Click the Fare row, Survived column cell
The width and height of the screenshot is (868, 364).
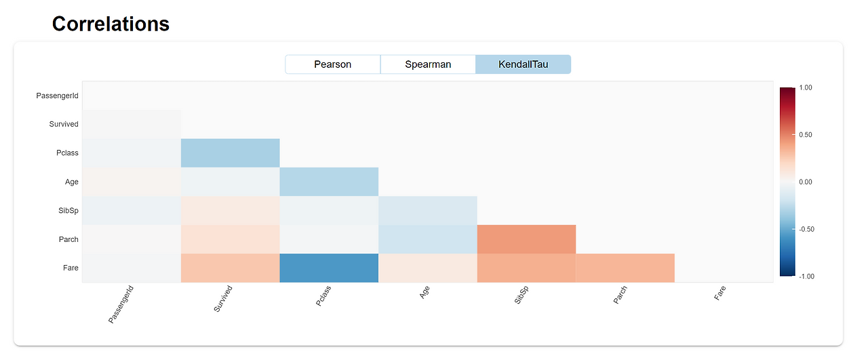pyautogui.click(x=230, y=268)
